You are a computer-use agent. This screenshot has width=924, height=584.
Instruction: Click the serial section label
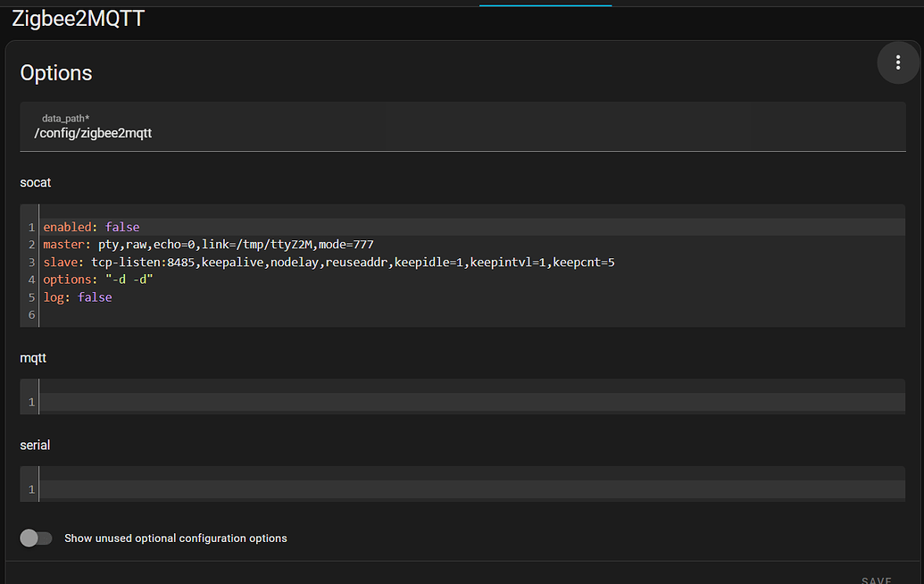35,446
